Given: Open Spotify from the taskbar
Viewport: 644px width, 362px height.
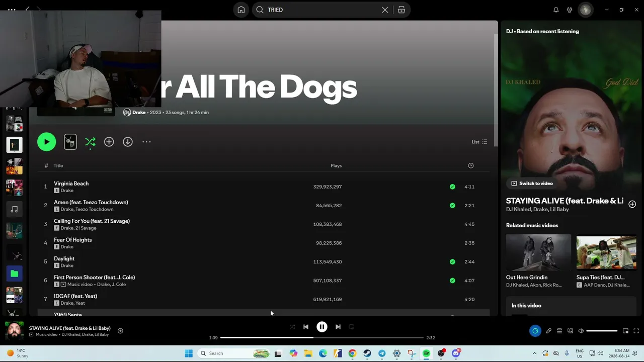Looking at the screenshot, I should click(x=426, y=353).
